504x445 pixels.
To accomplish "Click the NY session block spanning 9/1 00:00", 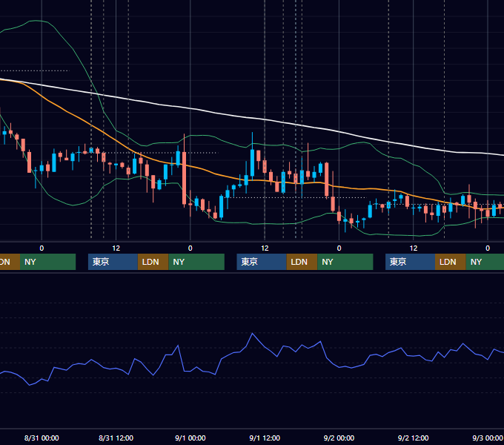I will click(x=196, y=262).
